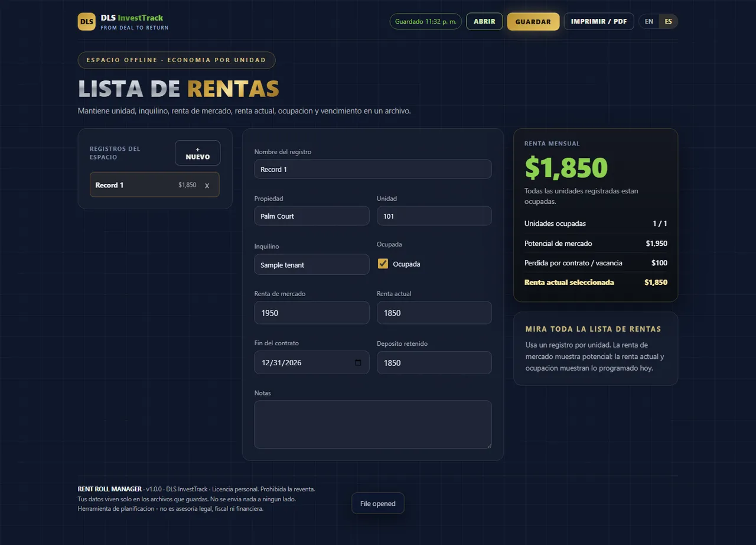
Task: Add a new record with NUEVO
Action: 197,153
